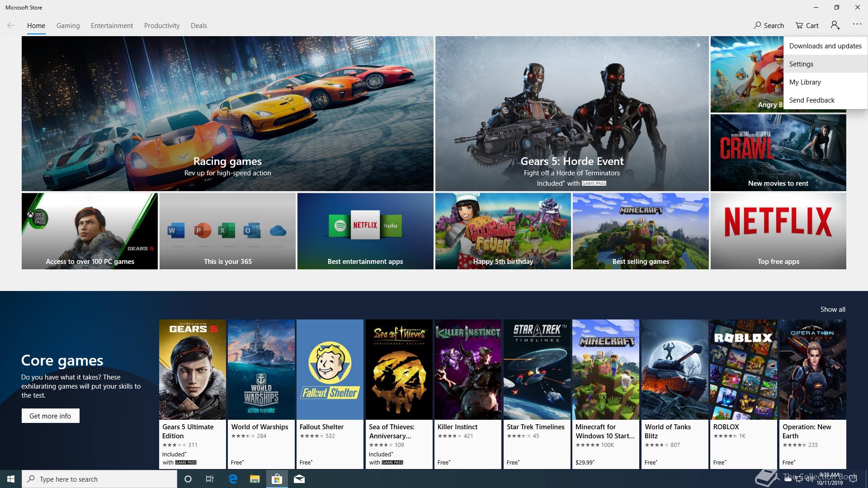Open My Library from the menu
The height and width of the screenshot is (488, 868).
(x=825, y=82)
